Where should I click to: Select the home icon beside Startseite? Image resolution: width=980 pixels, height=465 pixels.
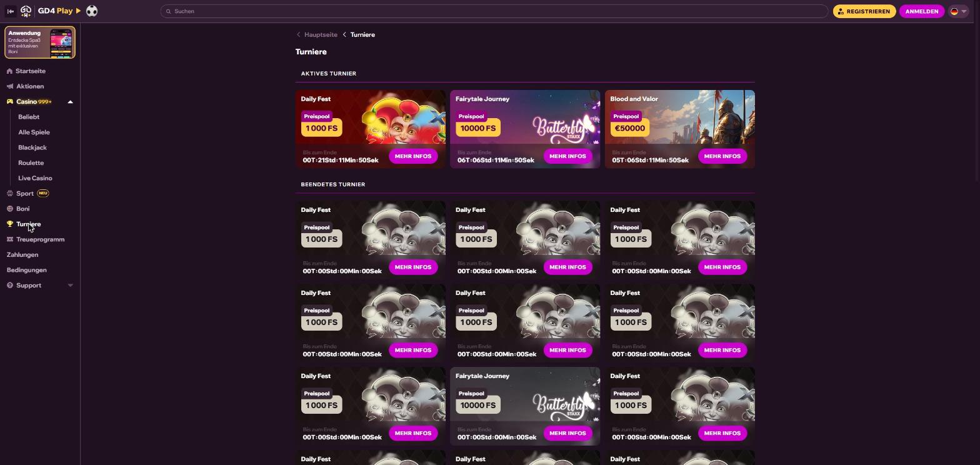[x=9, y=71]
